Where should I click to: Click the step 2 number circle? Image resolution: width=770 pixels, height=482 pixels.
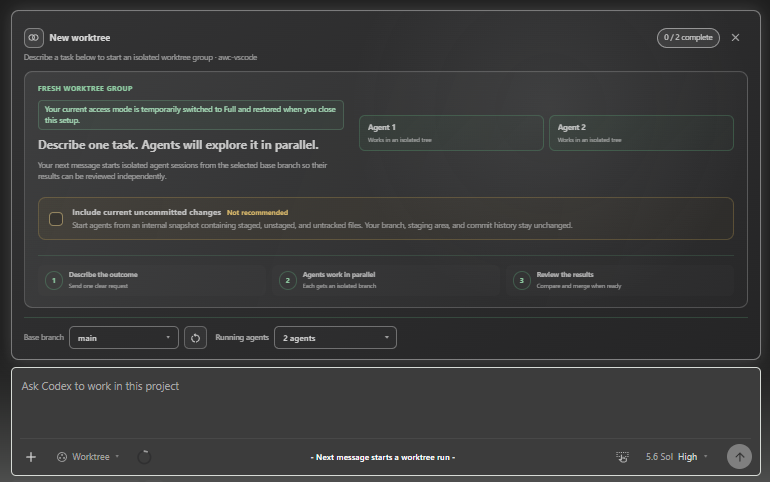[x=288, y=280]
